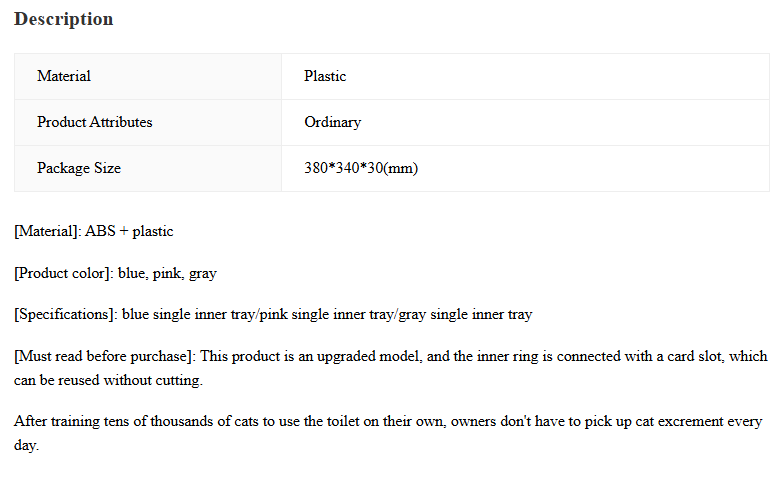The width and height of the screenshot is (772, 480).
Task: Click the word 'blue' in product colors
Action: (x=133, y=273)
